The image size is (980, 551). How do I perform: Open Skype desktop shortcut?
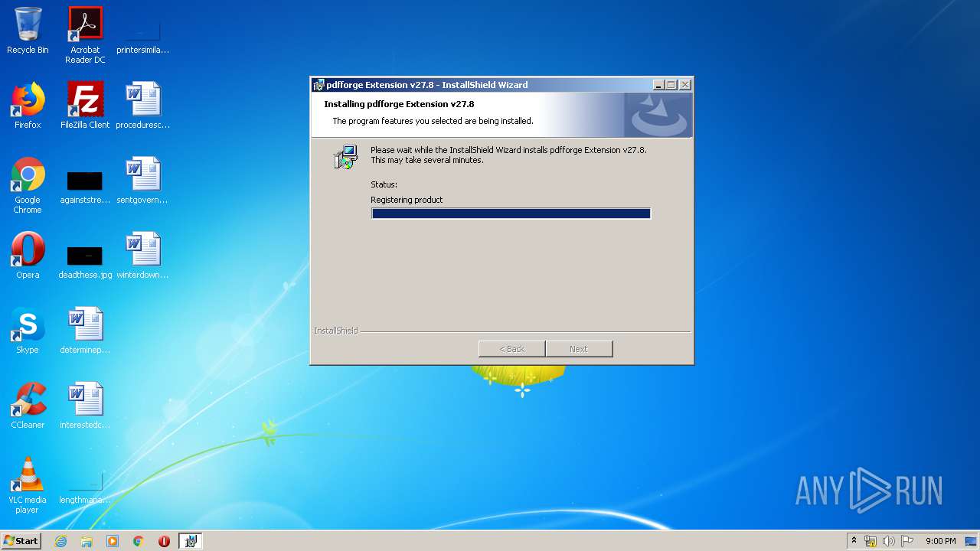(28, 331)
